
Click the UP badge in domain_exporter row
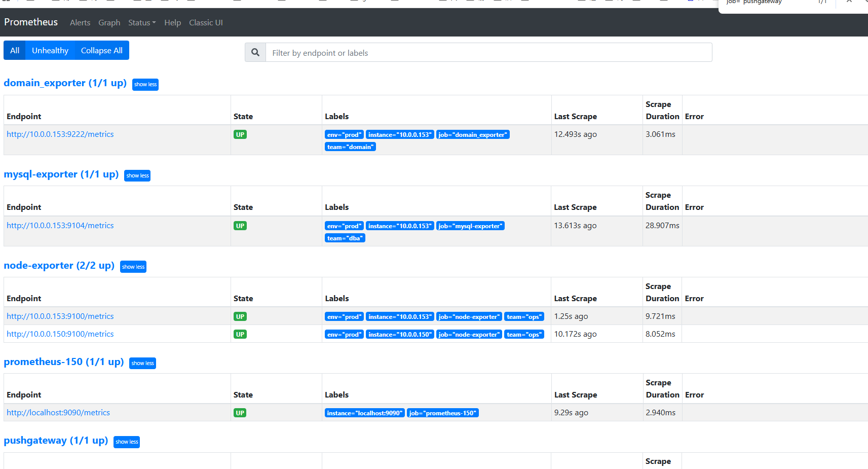[240, 134]
